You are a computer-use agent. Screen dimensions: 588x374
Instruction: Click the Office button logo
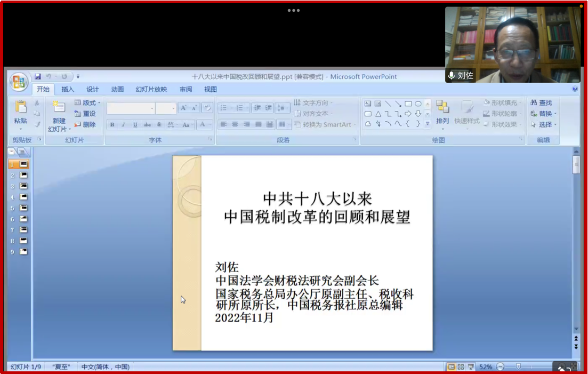click(19, 82)
